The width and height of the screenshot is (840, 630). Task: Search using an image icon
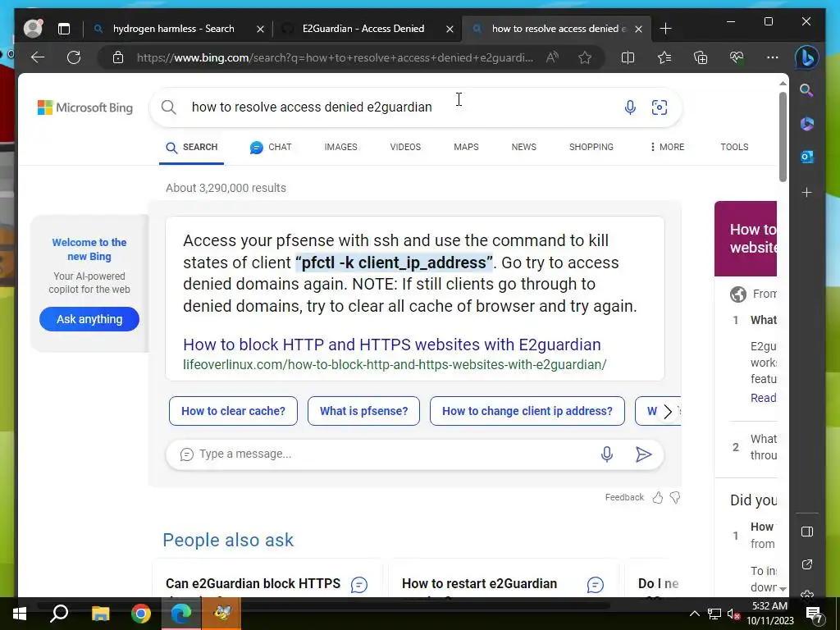(x=660, y=107)
